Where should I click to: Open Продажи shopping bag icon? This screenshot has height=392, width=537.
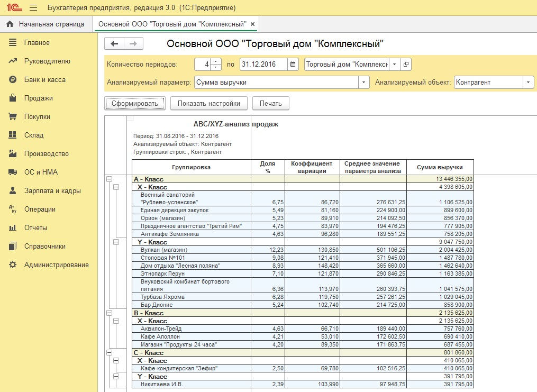tap(13, 98)
